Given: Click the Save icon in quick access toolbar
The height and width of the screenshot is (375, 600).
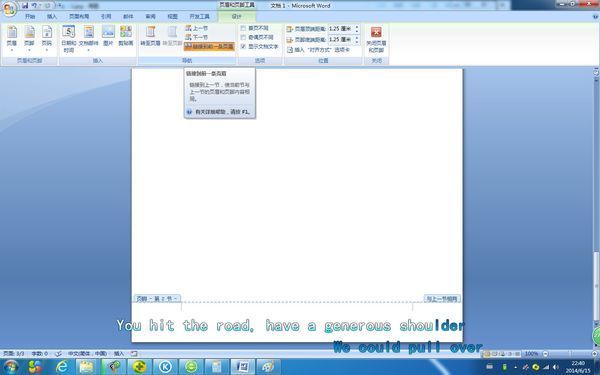Looking at the screenshot, I should pyautogui.click(x=25, y=6).
